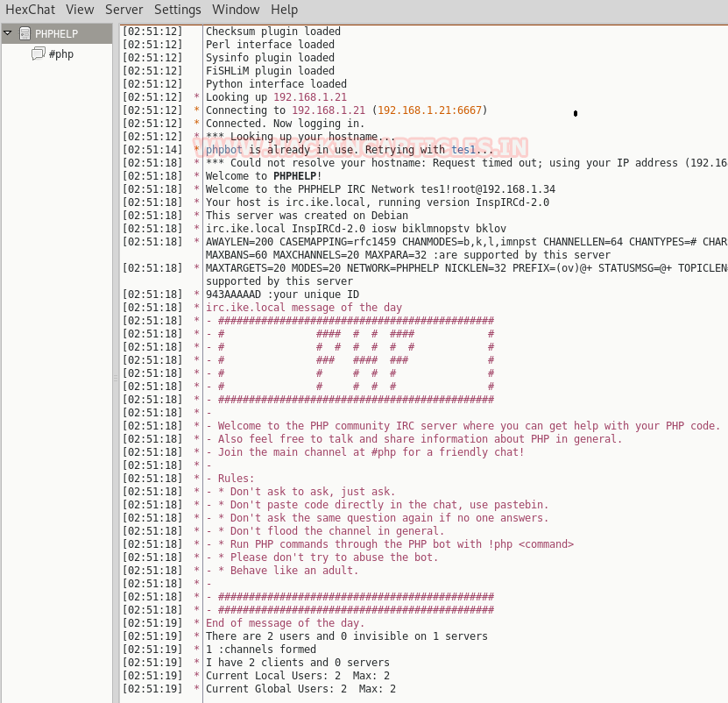Click 'Current Local Users: 2' line
This screenshot has width=728, height=703.
click(298, 676)
